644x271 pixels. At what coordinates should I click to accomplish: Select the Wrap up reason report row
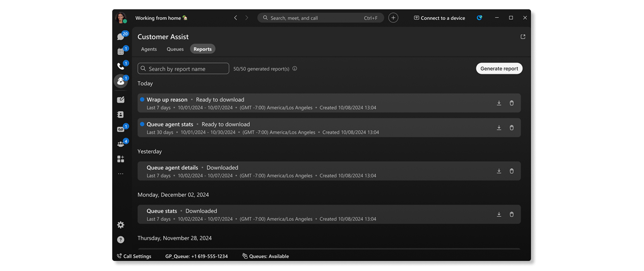point(329,103)
